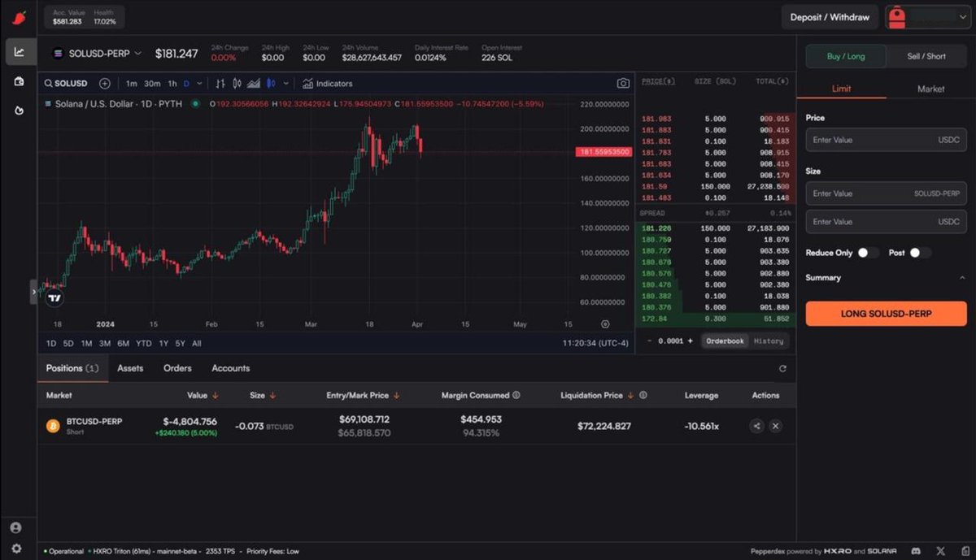Image resolution: width=976 pixels, height=560 pixels.
Task: Click the Liquidation Price info icon
Action: coord(643,395)
